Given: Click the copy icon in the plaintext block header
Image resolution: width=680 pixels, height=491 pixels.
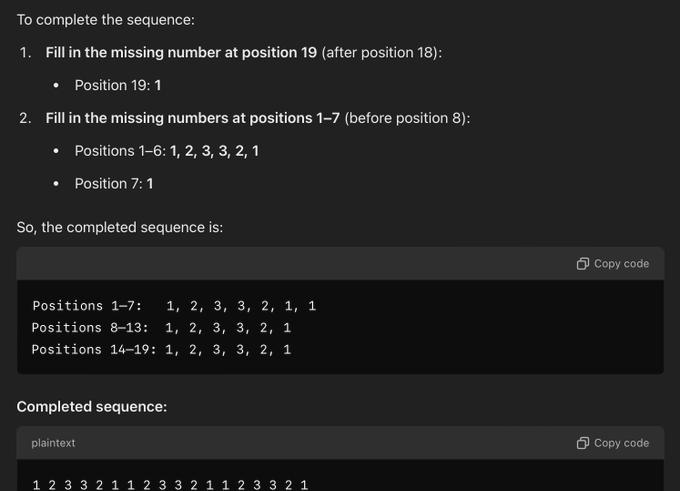Looking at the screenshot, I should pyautogui.click(x=582, y=443).
